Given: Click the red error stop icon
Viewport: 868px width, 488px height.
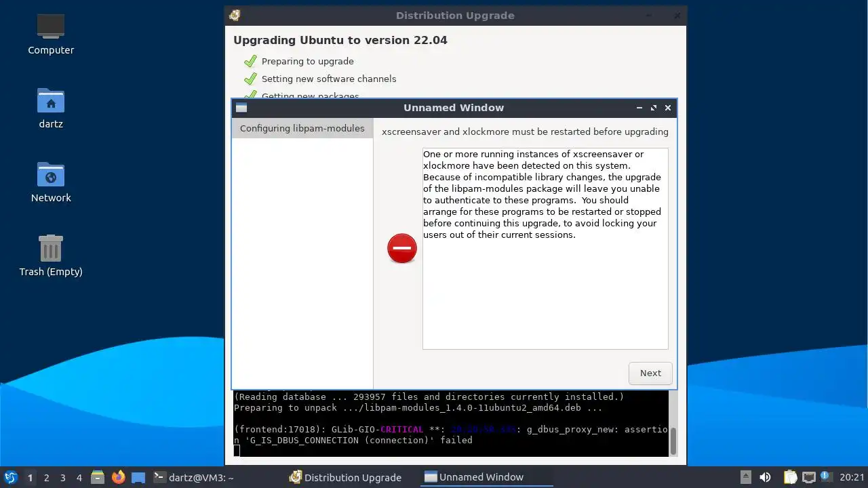Looking at the screenshot, I should coord(402,248).
